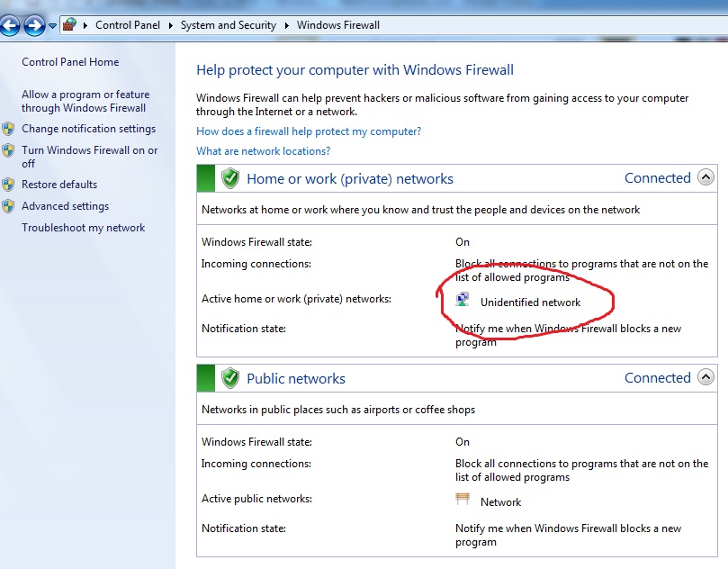Click the back navigation arrow
The image size is (728, 569).
pos(9,25)
